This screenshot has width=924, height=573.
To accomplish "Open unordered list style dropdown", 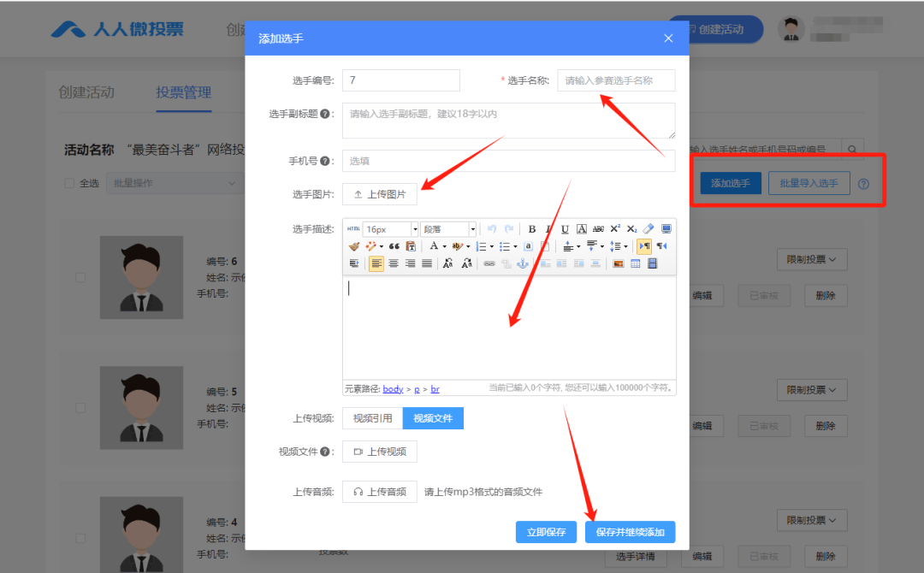I will click(x=515, y=246).
